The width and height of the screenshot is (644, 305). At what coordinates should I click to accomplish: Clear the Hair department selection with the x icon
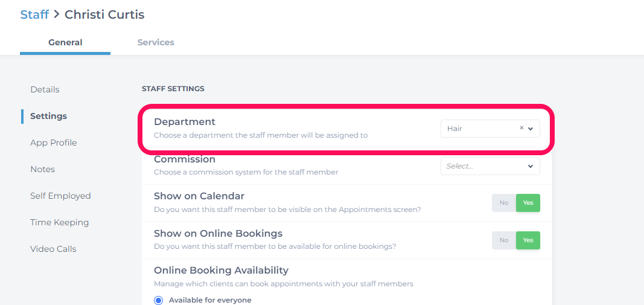(521, 128)
